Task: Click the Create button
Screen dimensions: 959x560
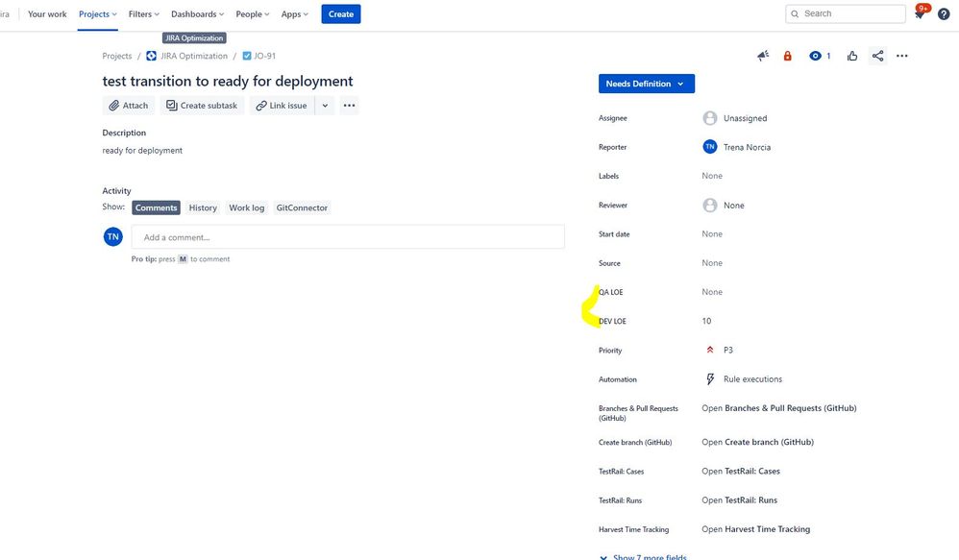Action: pyautogui.click(x=341, y=14)
